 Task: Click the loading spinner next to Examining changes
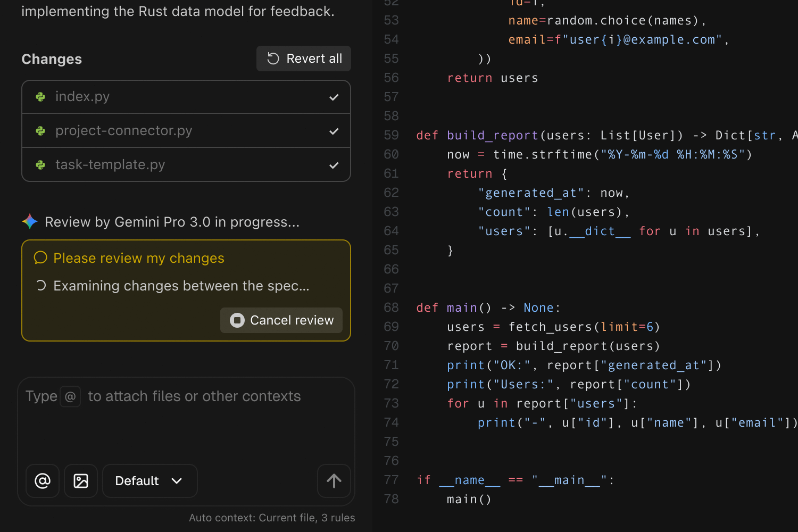tap(41, 286)
